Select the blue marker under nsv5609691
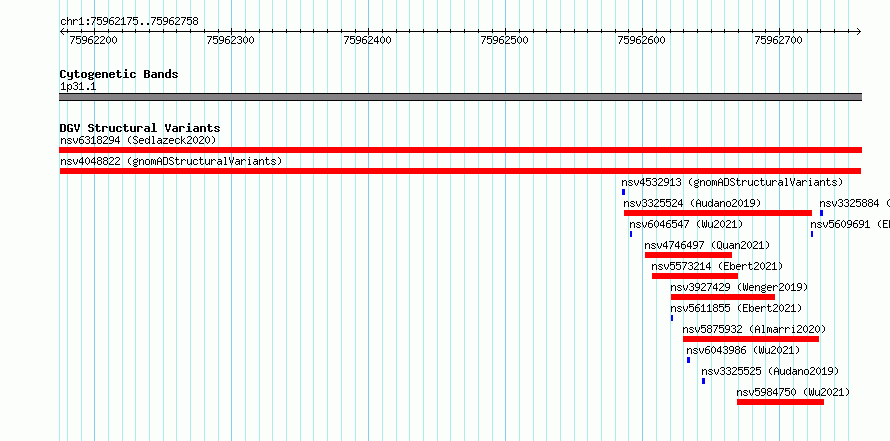This screenshot has height=441, width=890. tap(812, 234)
